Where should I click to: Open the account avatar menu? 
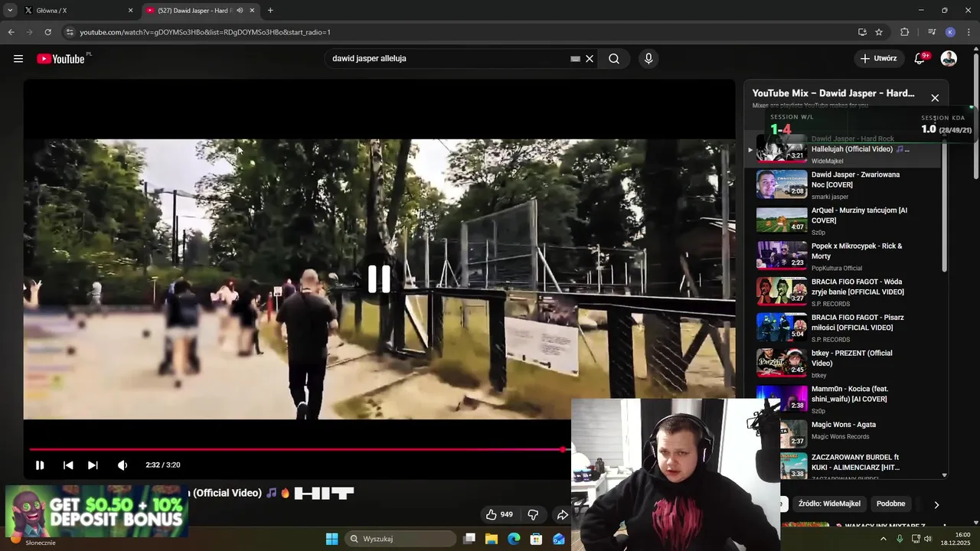tap(949, 59)
